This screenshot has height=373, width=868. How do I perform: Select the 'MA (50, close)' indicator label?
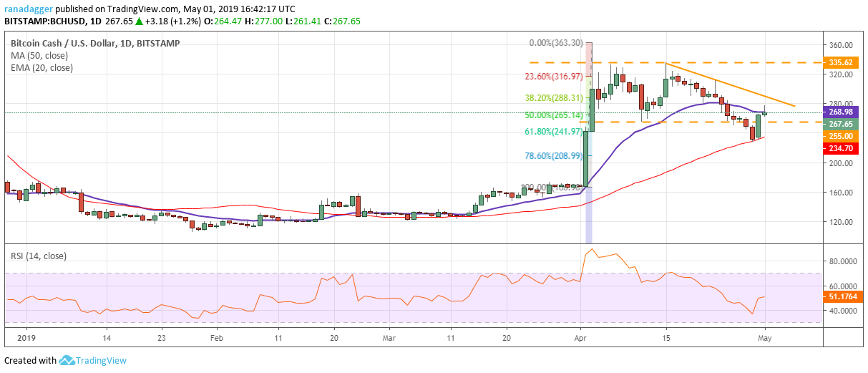pos(40,56)
